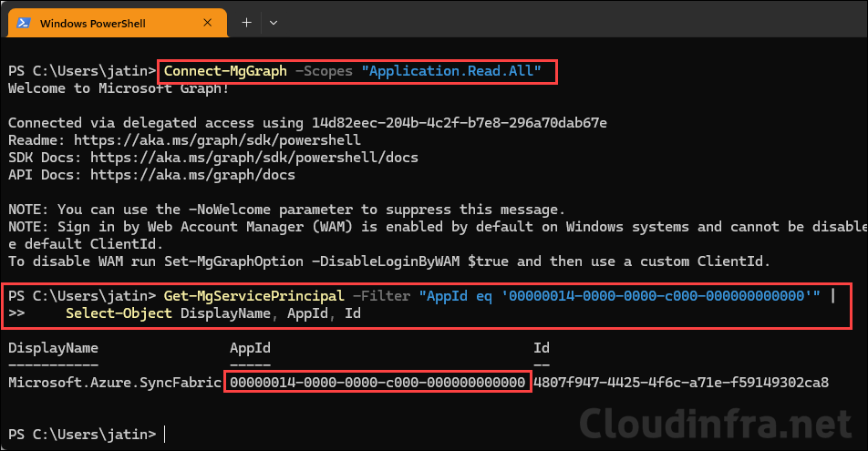
Task: Click the "Application.Read.All" scope string
Action: click(451, 71)
